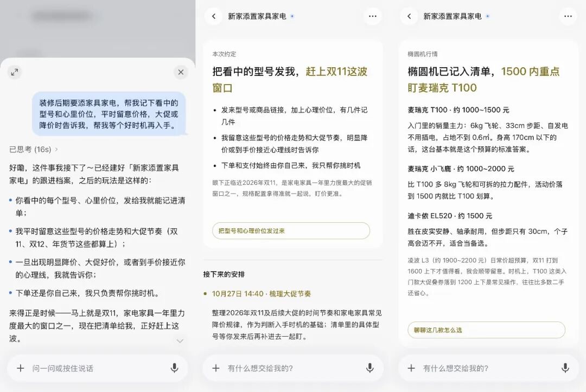Tap the 椭圆机行情 card label

tap(423, 54)
